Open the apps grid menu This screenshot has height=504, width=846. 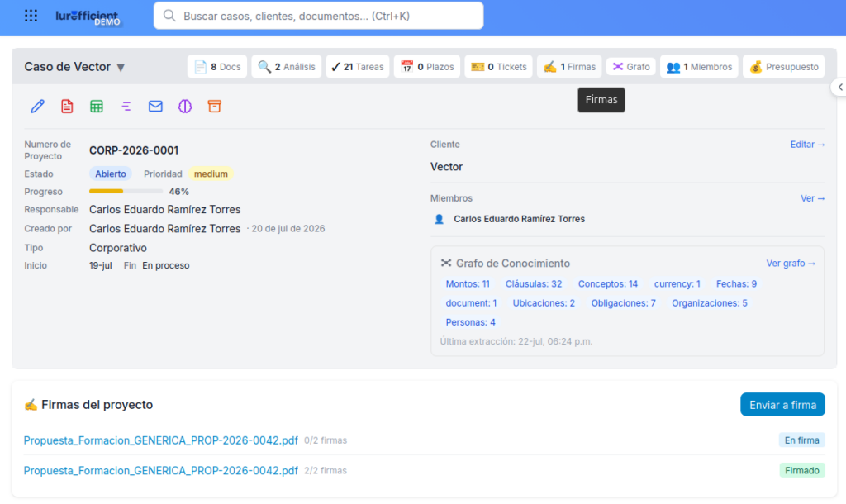31,16
